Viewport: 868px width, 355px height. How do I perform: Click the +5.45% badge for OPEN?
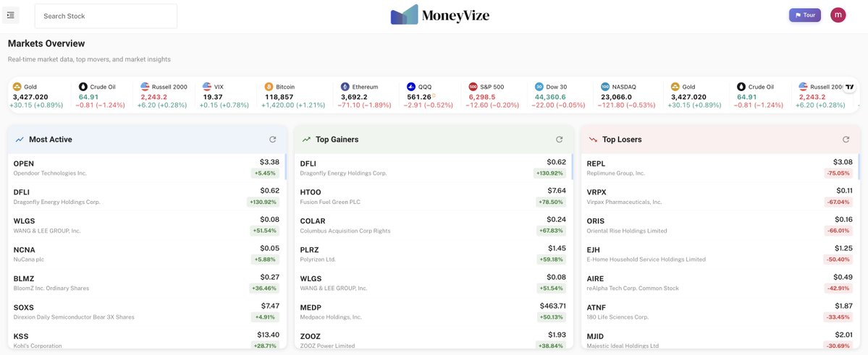pos(265,174)
